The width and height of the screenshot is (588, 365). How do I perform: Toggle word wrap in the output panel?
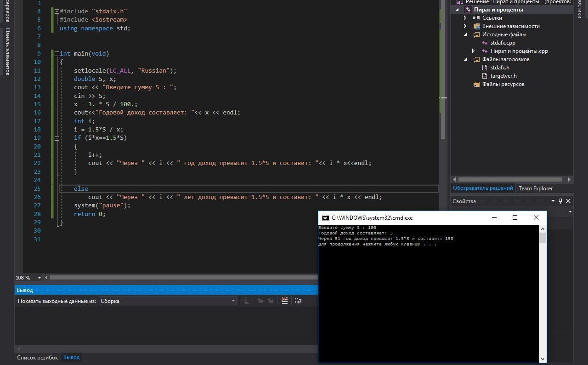[x=298, y=301]
